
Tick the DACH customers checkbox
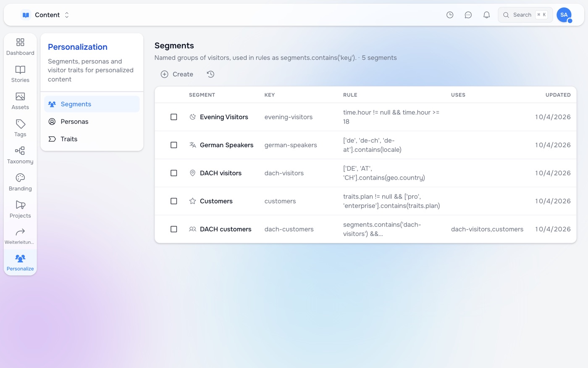(x=174, y=229)
